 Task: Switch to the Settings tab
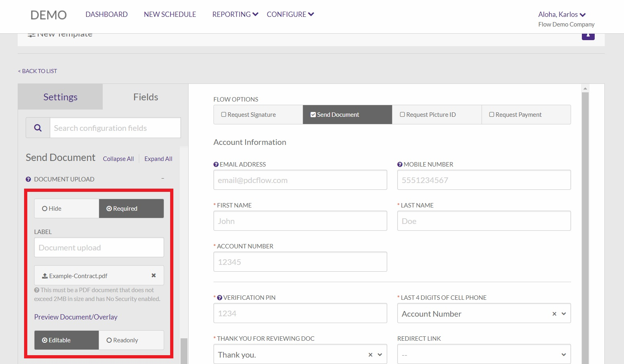point(60,97)
